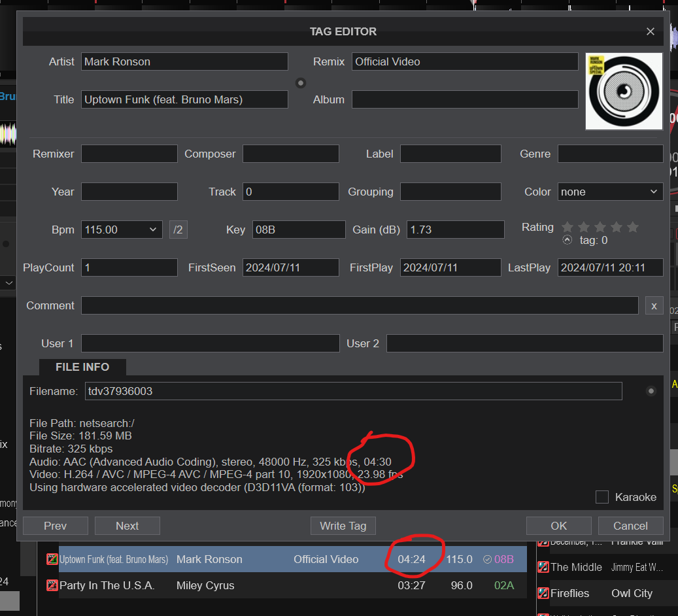678x616 pixels.
Task: Select the Uptown Funk row in browser list
Action: click(286, 559)
